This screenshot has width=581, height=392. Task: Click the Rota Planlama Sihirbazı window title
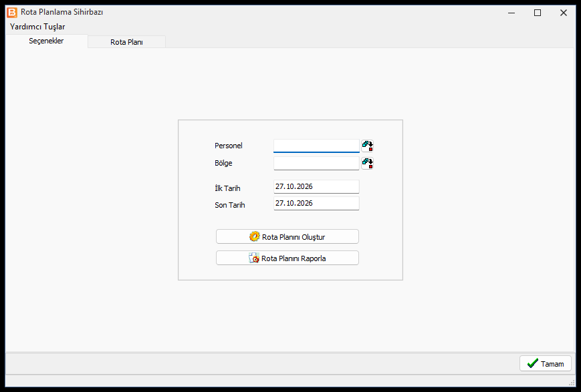(x=62, y=12)
